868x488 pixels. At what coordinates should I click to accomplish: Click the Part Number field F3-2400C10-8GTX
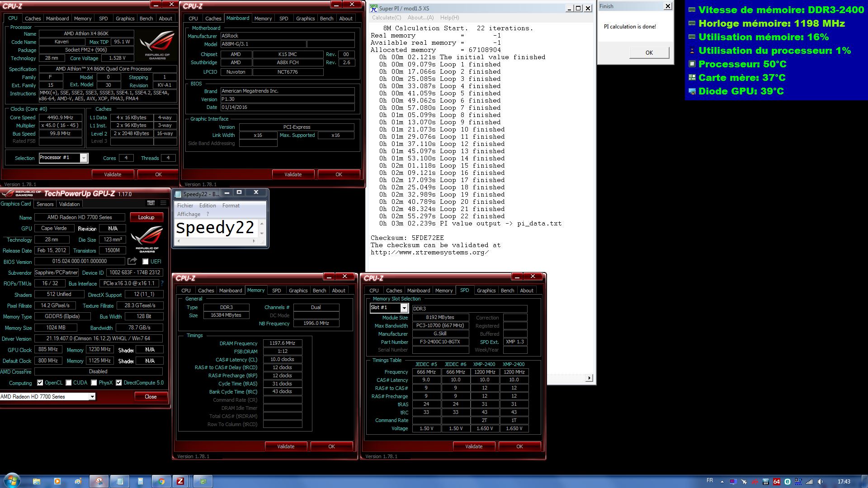440,342
